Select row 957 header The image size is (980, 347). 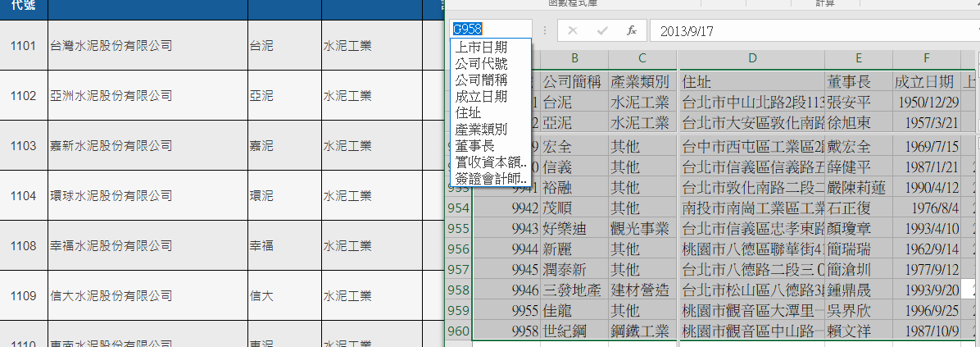459,269
